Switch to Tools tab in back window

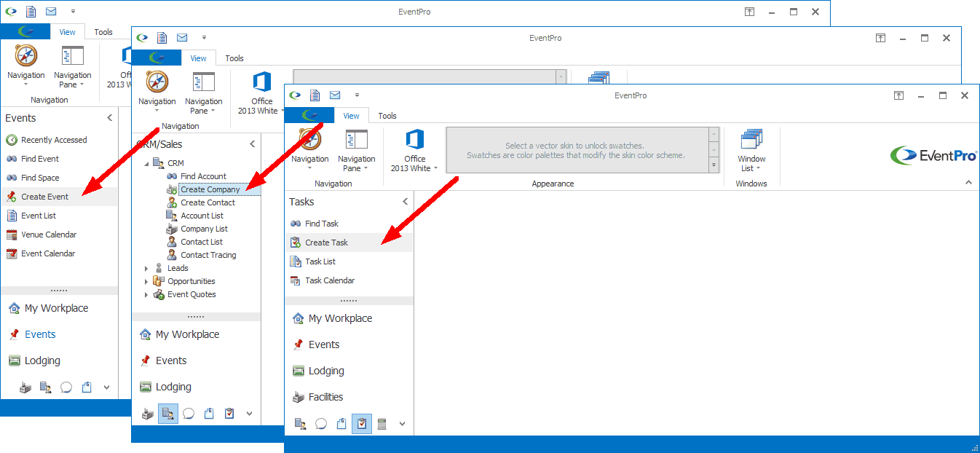pos(103,32)
